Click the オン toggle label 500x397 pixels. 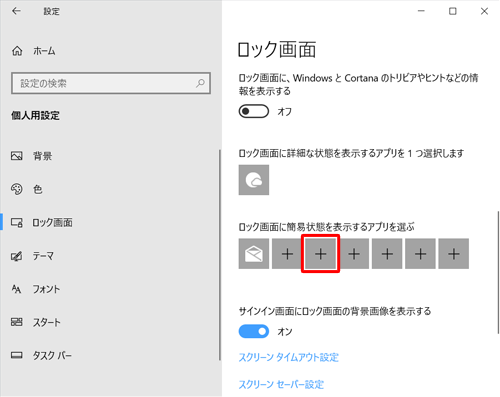[285, 332]
